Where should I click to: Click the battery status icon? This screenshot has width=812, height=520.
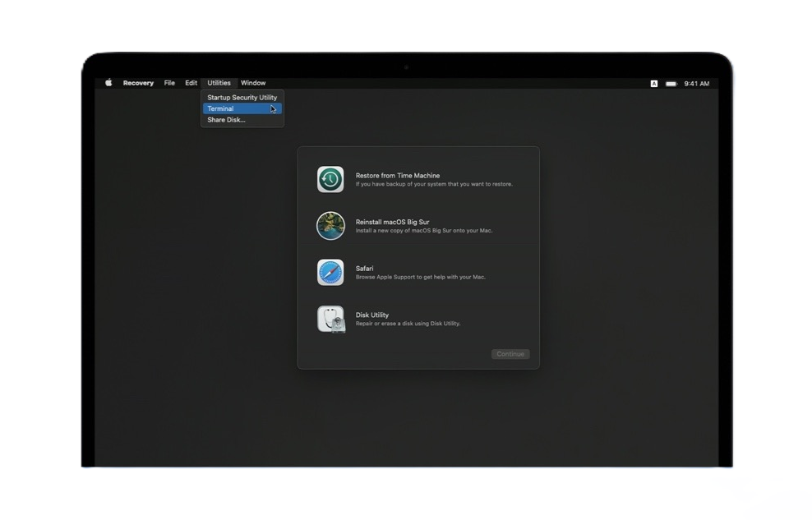[x=671, y=83]
